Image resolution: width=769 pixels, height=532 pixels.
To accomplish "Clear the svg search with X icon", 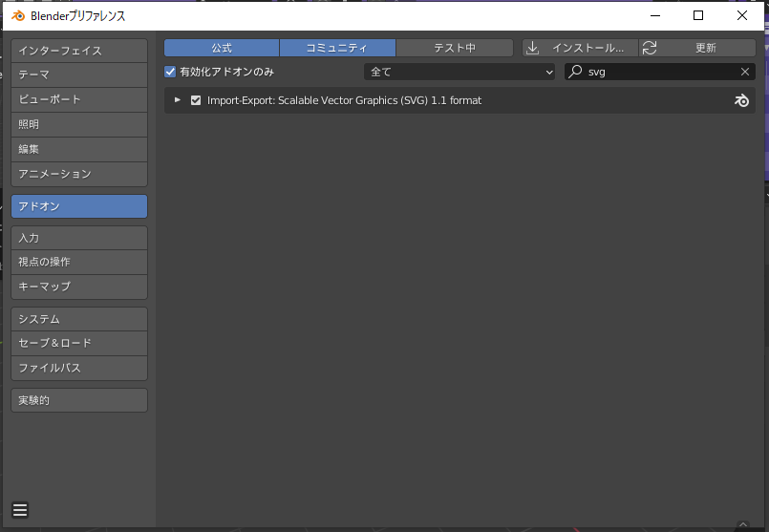I will click(745, 72).
